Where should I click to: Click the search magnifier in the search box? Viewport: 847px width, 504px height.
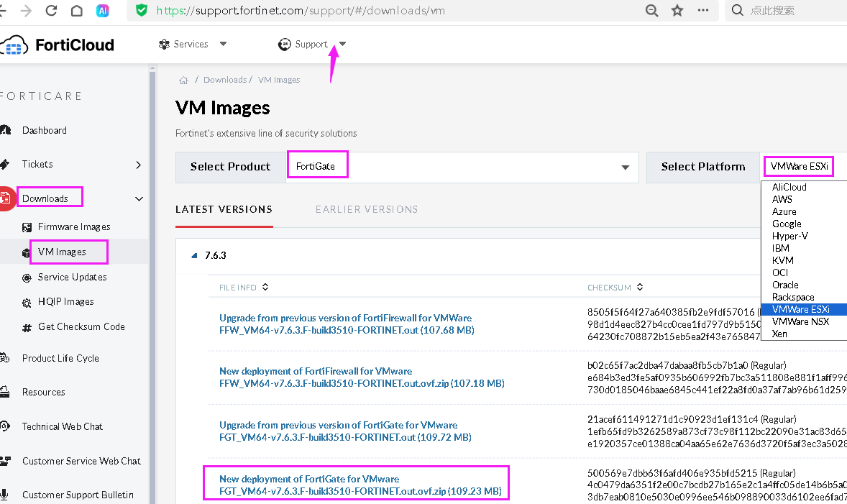click(x=737, y=10)
